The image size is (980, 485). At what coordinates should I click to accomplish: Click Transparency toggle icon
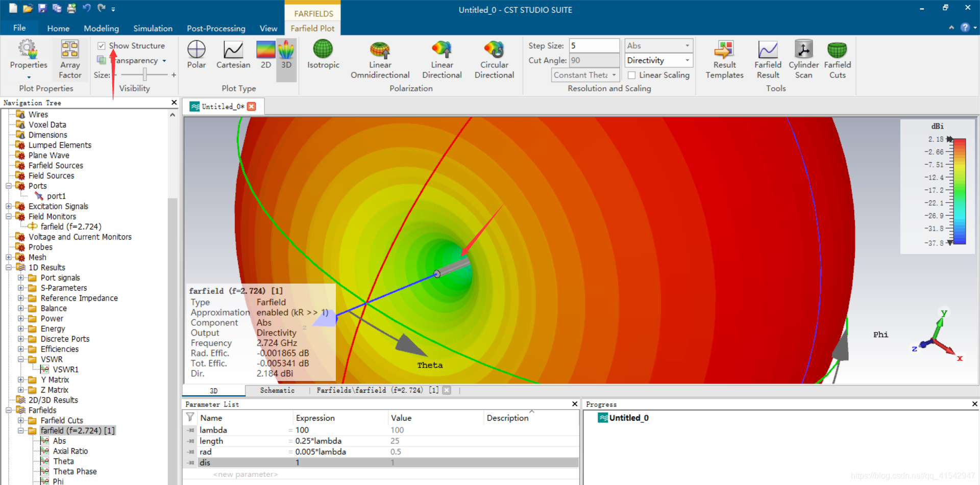point(102,60)
